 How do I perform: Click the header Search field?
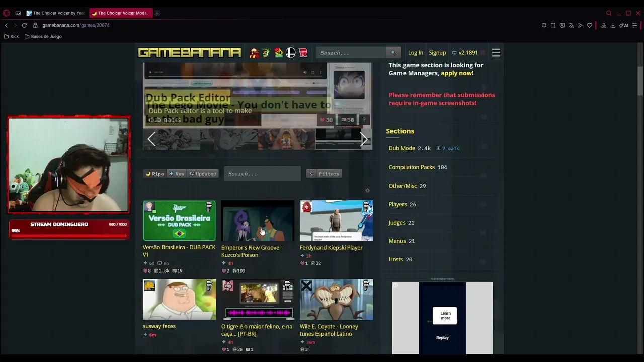click(351, 53)
